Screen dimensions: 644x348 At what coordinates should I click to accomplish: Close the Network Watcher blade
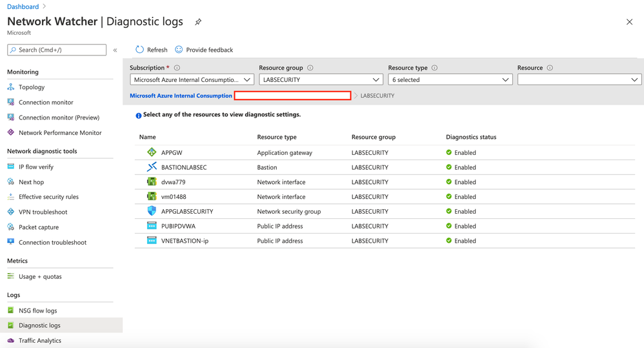[x=629, y=22]
